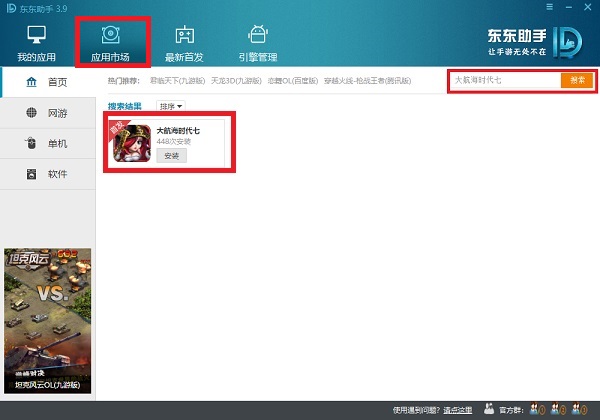600x420 pixels.
Task: Click the 搜索结果 search results heading
Action: click(125, 106)
